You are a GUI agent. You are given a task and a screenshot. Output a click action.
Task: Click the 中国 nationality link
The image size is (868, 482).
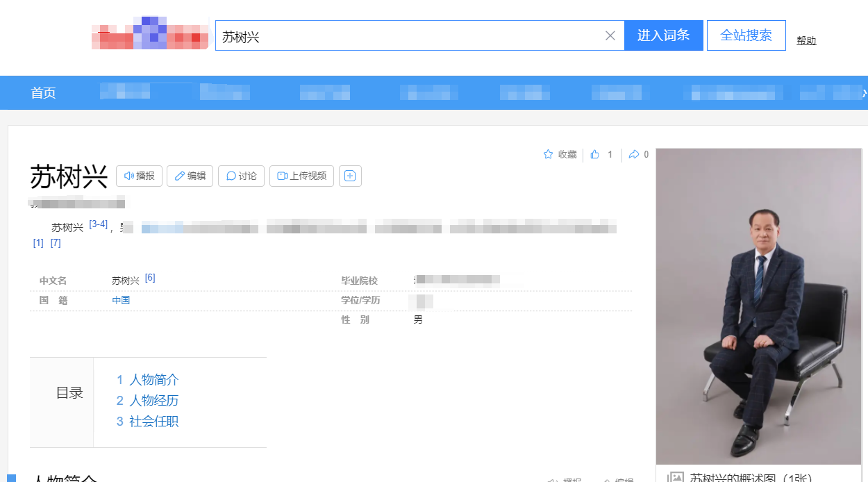tap(120, 300)
